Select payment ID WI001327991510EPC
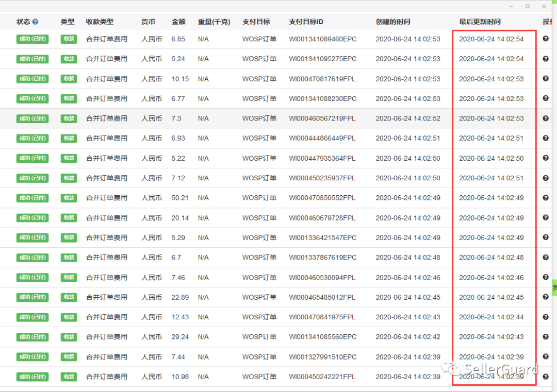557x392 pixels. (x=322, y=357)
